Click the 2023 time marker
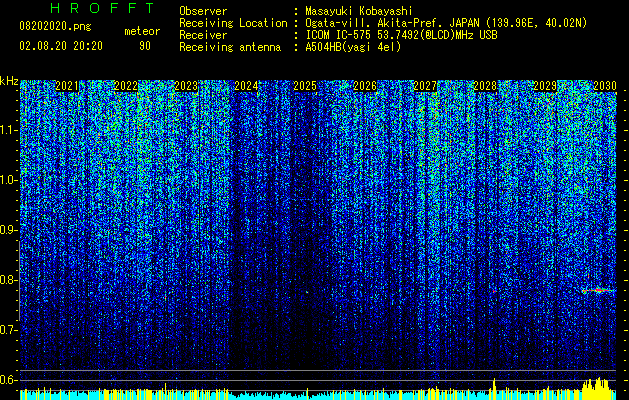Screen dimensions: 629x400 (186, 86)
